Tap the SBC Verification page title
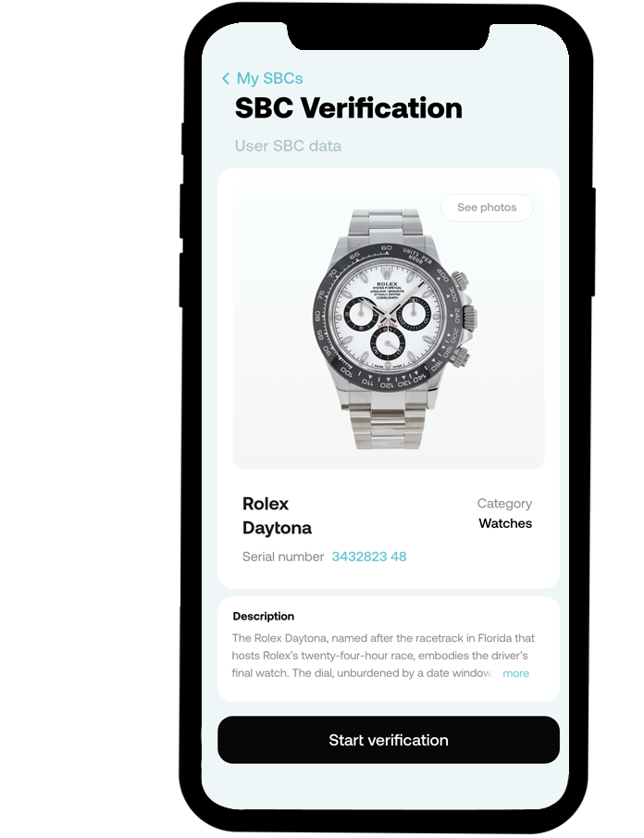The width and height of the screenshot is (644, 838). coord(349,108)
